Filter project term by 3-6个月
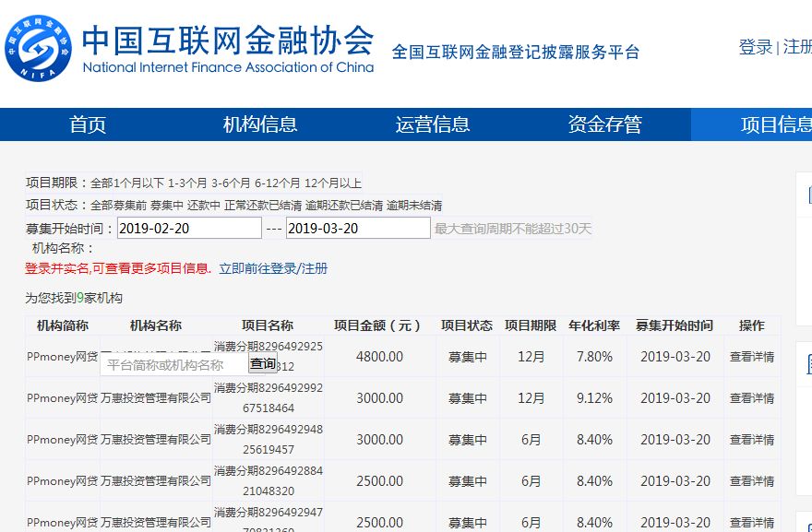The width and height of the screenshot is (812, 532). point(231,183)
